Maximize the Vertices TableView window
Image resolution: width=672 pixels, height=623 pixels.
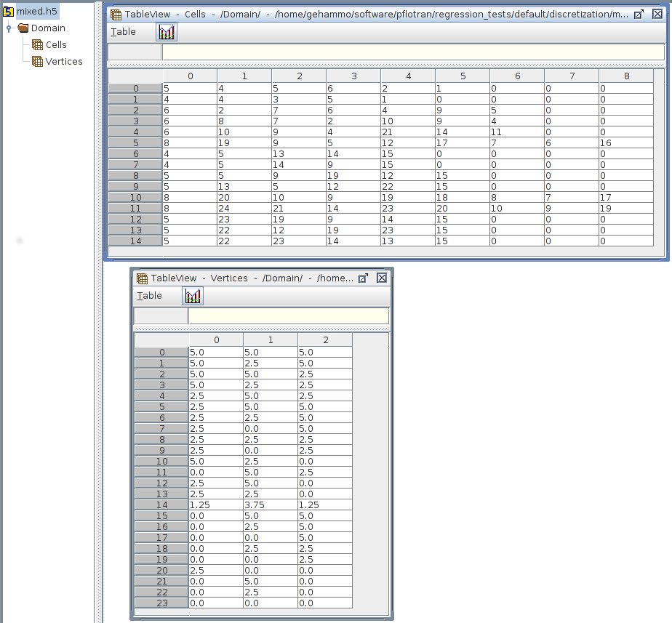click(x=364, y=278)
